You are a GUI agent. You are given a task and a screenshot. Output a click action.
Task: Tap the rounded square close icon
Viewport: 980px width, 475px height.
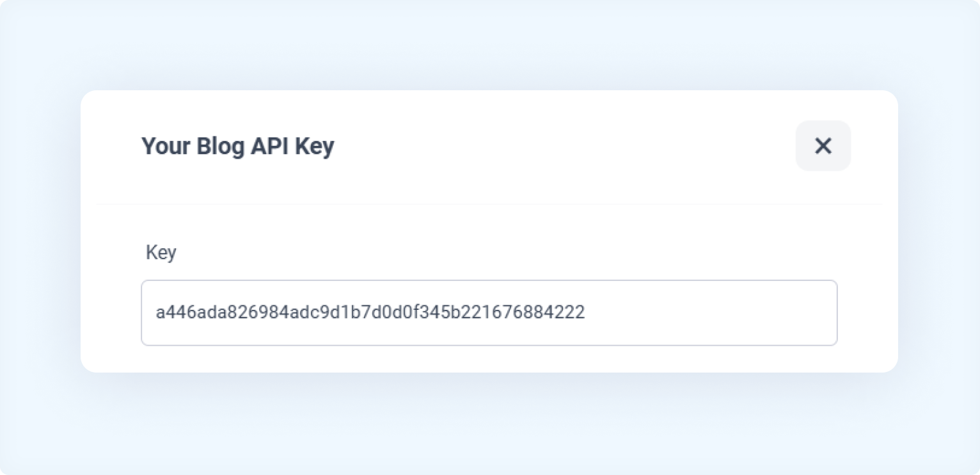tap(823, 146)
